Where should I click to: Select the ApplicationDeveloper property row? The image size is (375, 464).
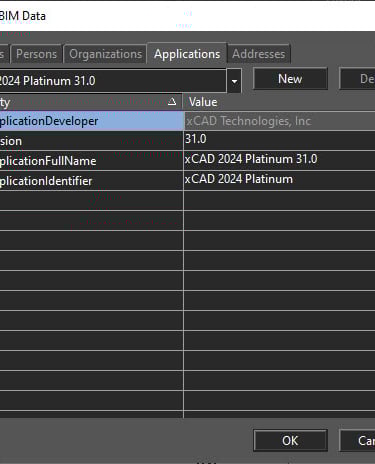pyautogui.click(x=91, y=121)
